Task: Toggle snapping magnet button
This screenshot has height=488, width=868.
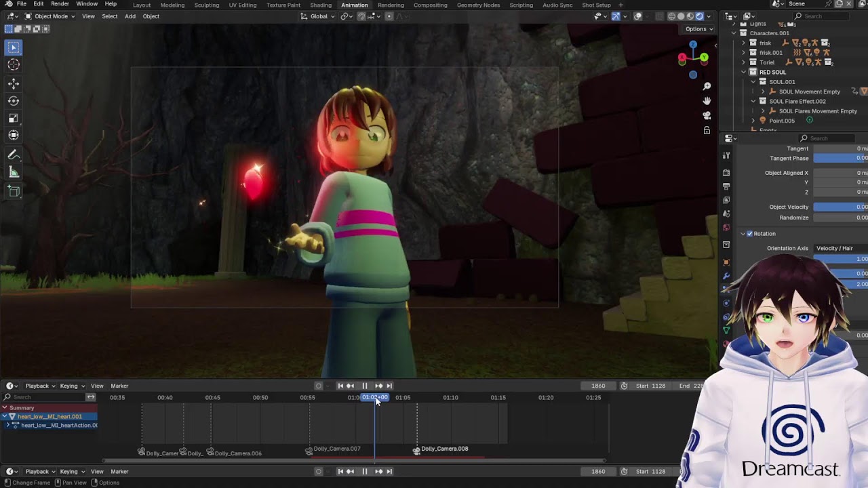Action: tap(362, 16)
